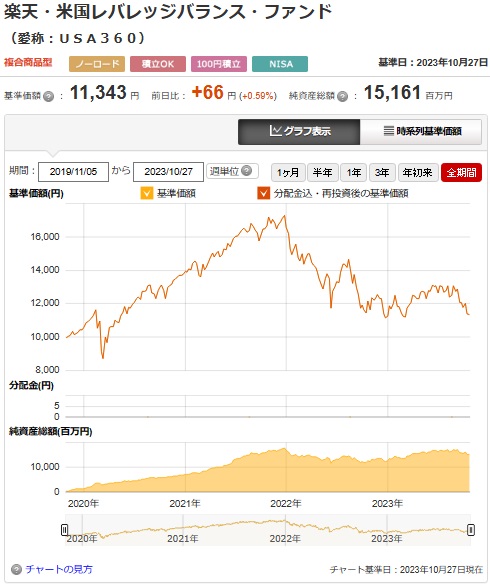Open the チャートの見方 link
The height and width of the screenshot is (586, 490).
(x=59, y=570)
